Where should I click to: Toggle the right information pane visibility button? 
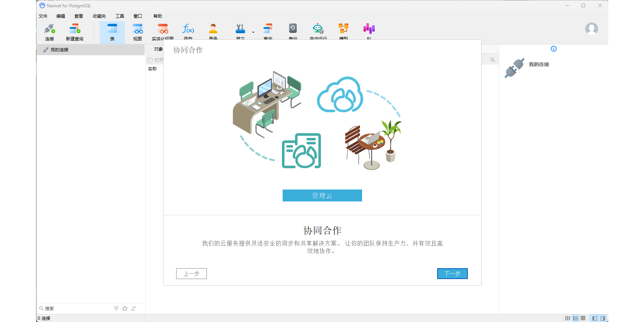pos(602,318)
